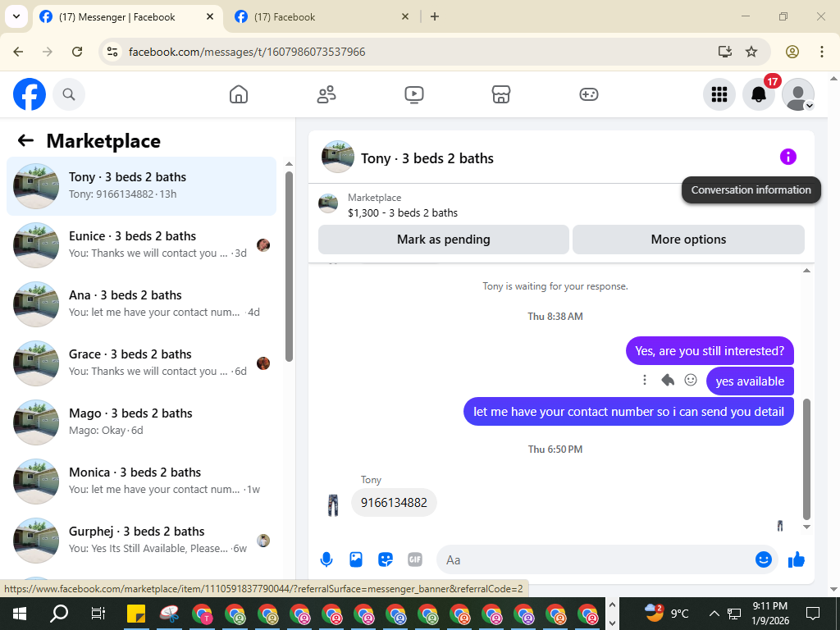Viewport: 840px width, 630px height.
Task: Close the (17) Facebook tab
Action: [x=405, y=17]
